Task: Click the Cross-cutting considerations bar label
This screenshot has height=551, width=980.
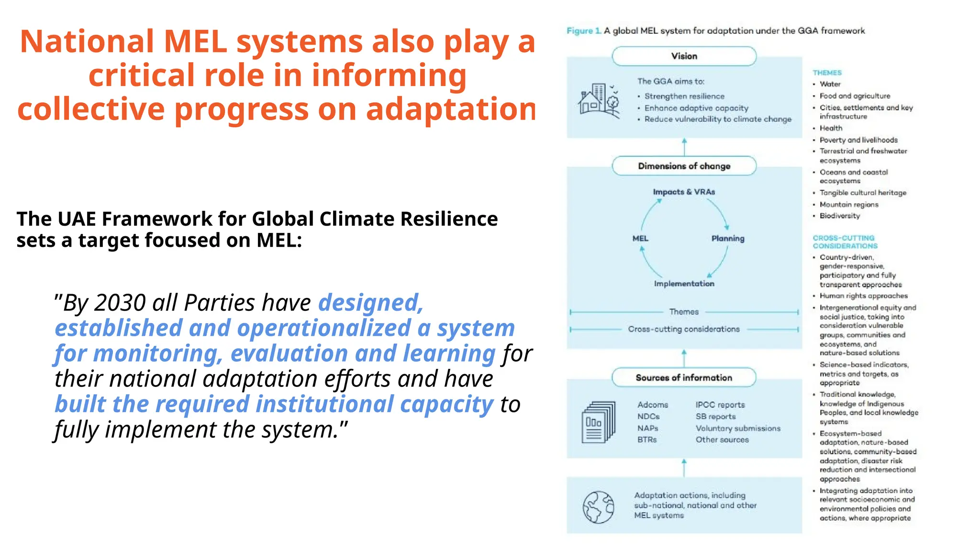Action: click(x=684, y=329)
